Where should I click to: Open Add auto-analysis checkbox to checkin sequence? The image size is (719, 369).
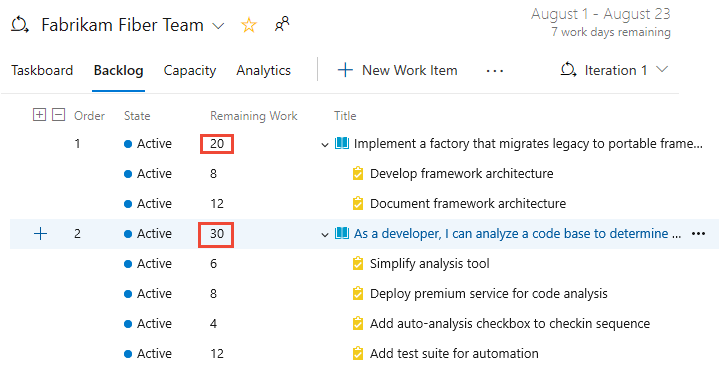(510, 324)
